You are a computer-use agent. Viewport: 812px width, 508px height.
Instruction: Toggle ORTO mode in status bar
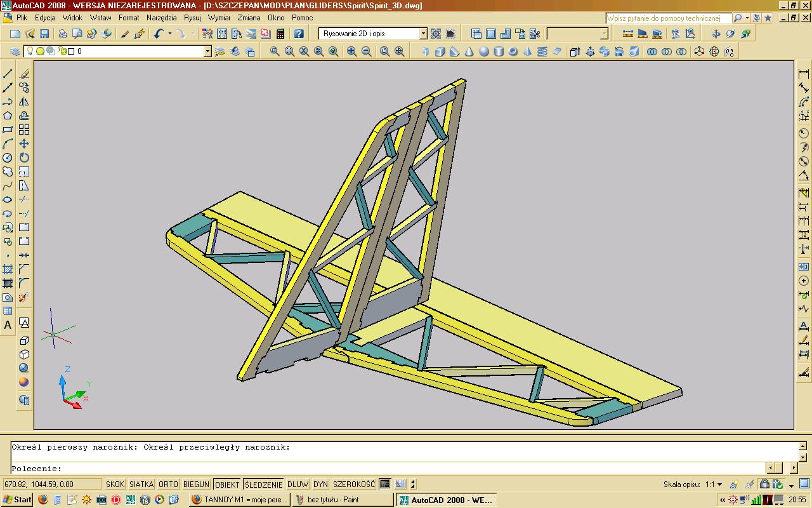pos(168,485)
